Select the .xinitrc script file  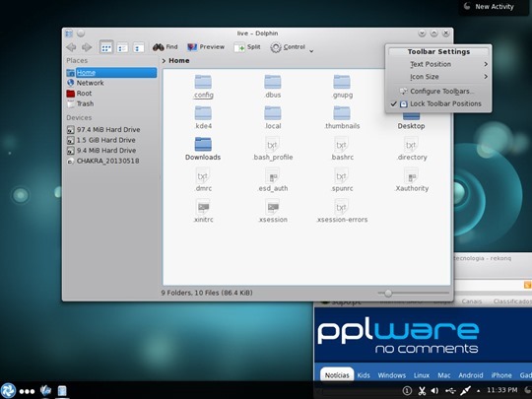[x=203, y=211]
